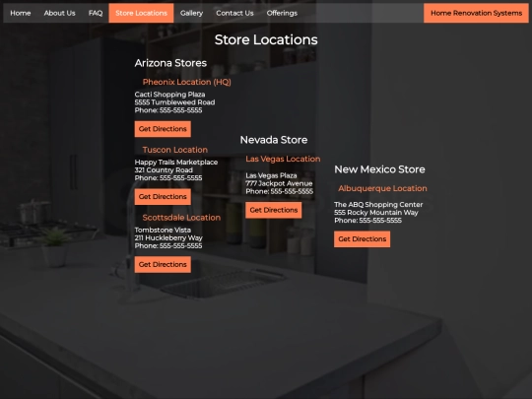Click the Store Locations page title
The width and height of the screenshot is (532, 399).
pos(266,39)
